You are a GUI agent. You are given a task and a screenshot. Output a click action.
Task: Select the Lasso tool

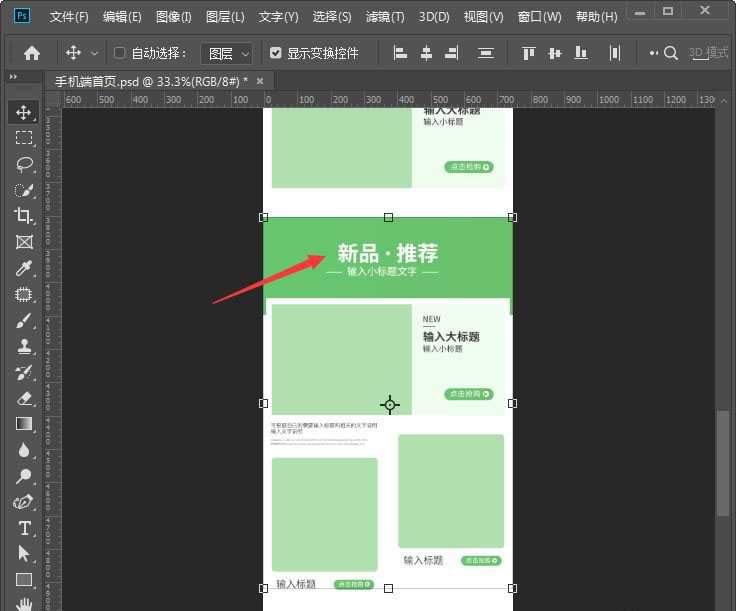coord(24,164)
